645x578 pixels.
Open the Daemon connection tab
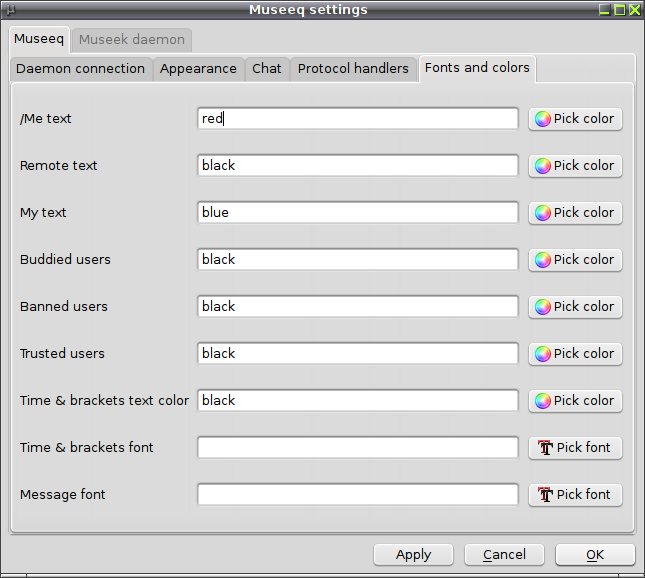pyautogui.click(x=81, y=69)
